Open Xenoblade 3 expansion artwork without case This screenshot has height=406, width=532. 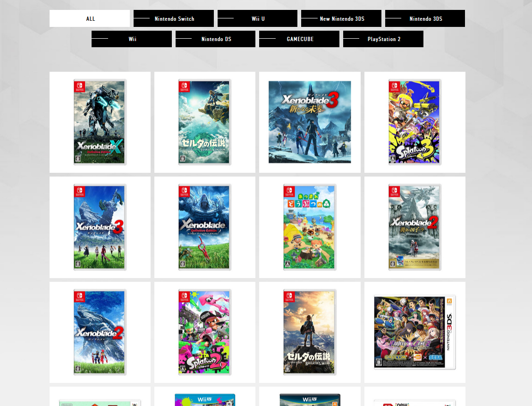(x=310, y=122)
